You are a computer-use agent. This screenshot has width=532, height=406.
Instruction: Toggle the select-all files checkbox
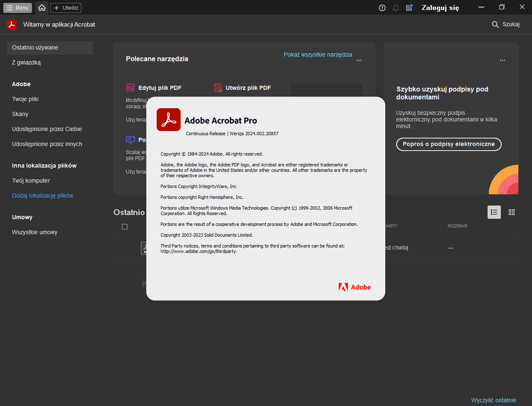(x=125, y=227)
